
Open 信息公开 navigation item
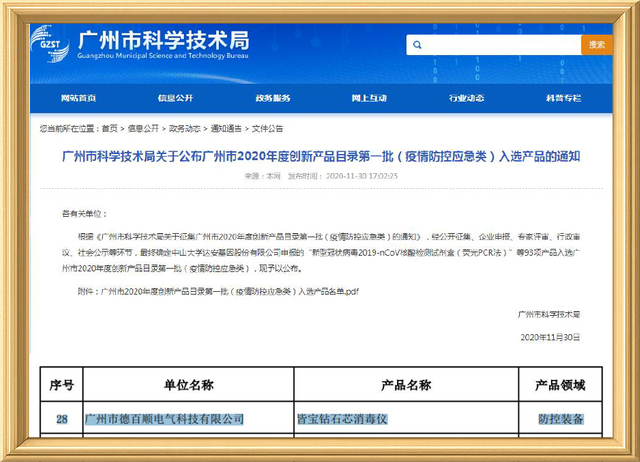tap(176, 98)
